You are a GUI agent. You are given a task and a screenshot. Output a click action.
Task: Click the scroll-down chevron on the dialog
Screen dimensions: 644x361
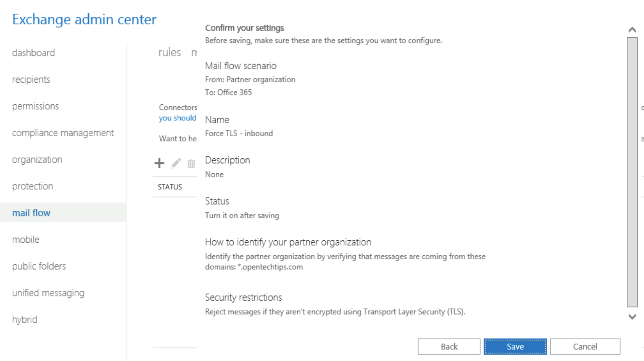click(631, 316)
